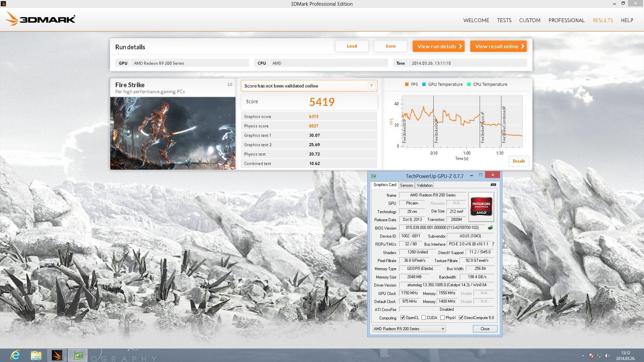Click the green CPU Temperature legend swatch
644x362 pixels.
[x=469, y=84]
